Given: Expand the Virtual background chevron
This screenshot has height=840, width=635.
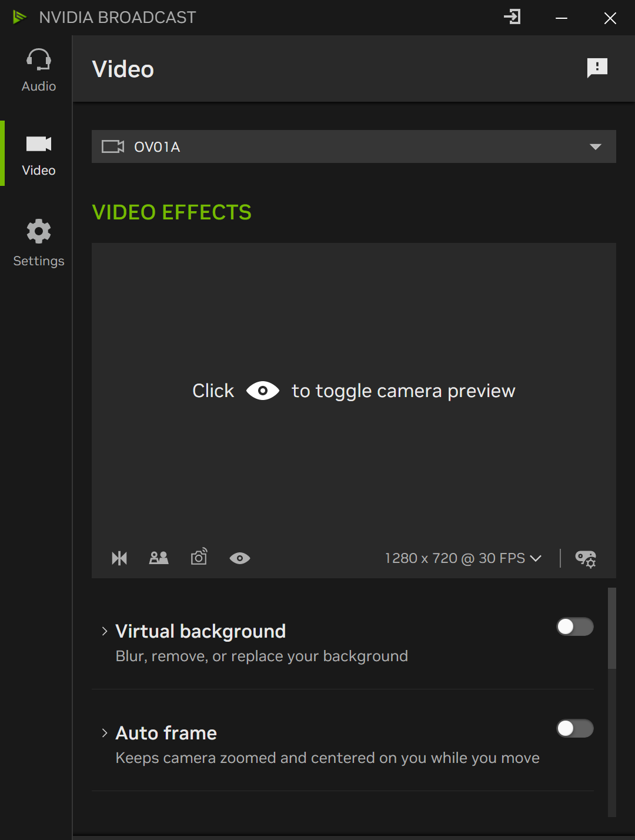Looking at the screenshot, I should click(105, 631).
